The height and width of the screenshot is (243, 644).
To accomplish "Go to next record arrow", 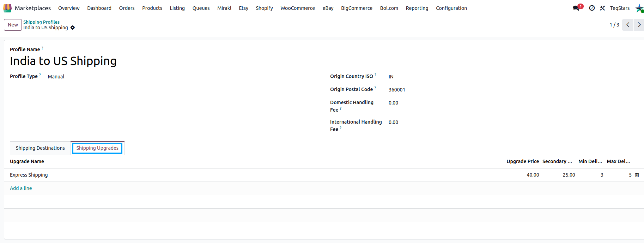I will click(x=639, y=25).
